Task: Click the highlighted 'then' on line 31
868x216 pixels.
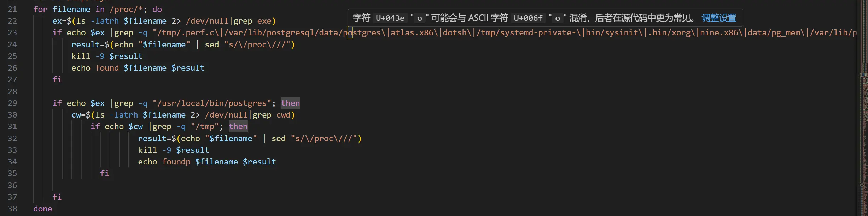Action: pyautogui.click(x=238, y=126)
